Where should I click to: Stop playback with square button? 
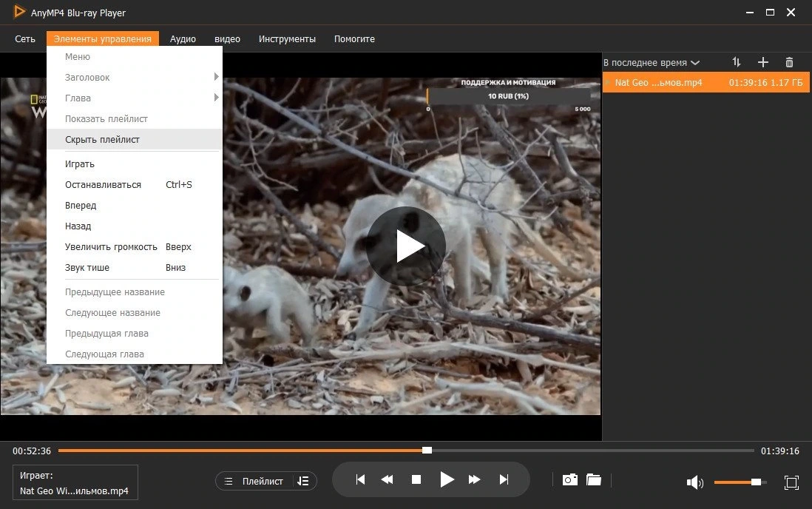click(x=416, y=479)
